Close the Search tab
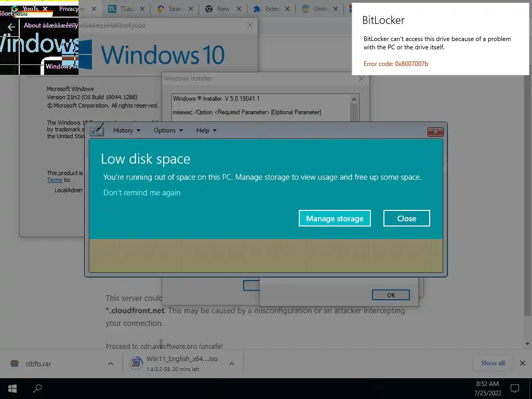Viewport: 532px width, 399px height. click(x=191, y=9)
